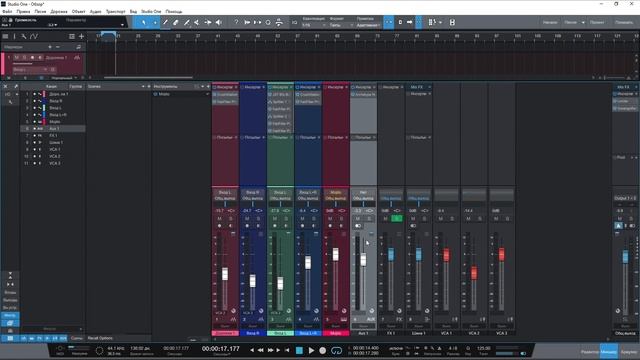Image resolution: width=640 pixels, height=360 pixels.
Task: Open the instruments panel dropdown arrow
Action: tap(202, 87)
